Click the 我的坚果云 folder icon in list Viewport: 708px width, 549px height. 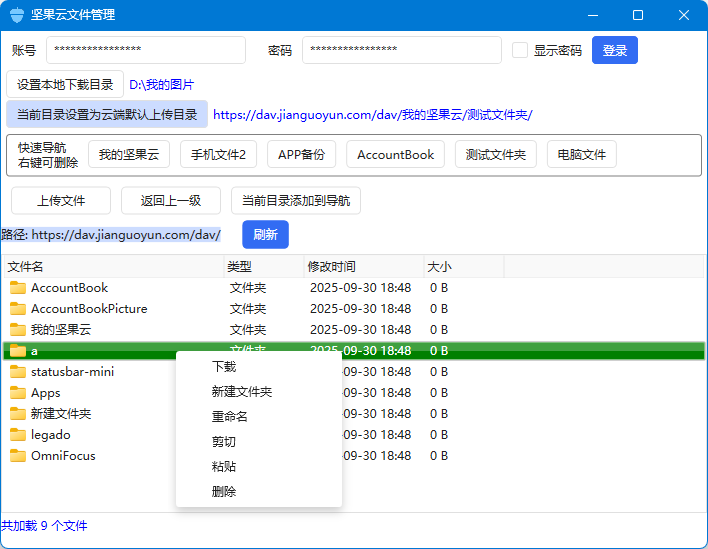pos(17,330)
